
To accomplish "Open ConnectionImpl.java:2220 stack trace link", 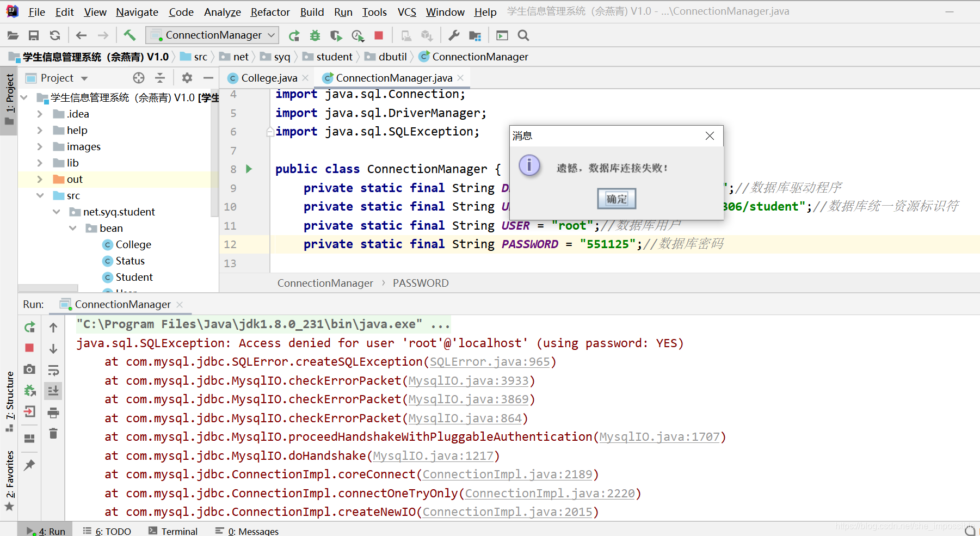I will [x=550, y=493].
